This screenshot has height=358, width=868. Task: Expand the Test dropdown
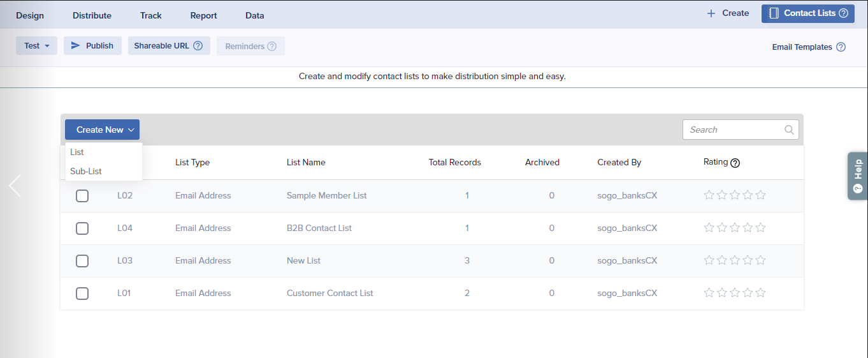pyautogui.click(x=36, y=46)
